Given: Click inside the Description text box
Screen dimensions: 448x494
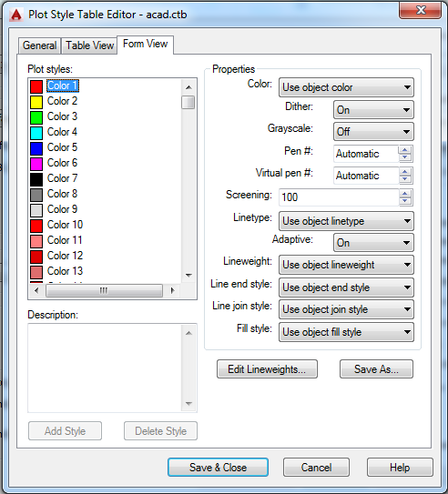Looking at the screenshot, I should tap(105, 368).
